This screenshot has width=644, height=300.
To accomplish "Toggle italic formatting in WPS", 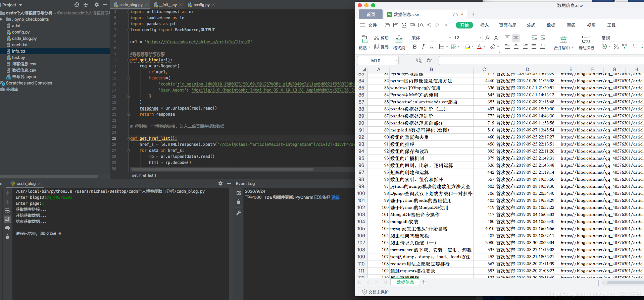I will pos(423,47).
